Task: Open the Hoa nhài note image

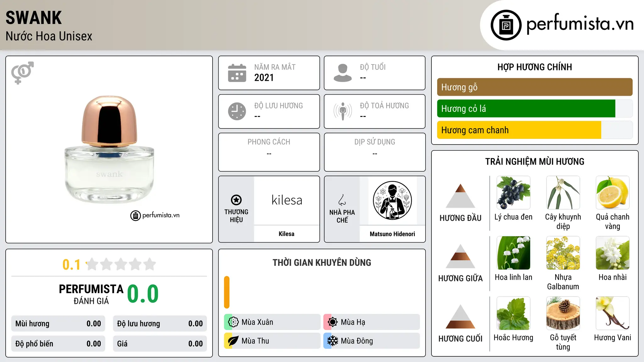Action: (613, 253)
